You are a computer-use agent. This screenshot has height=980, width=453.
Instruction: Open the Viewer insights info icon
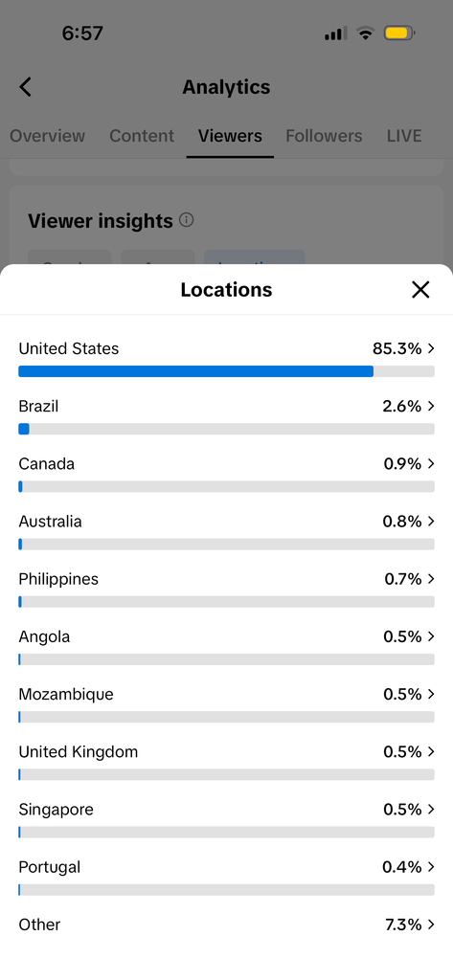[187, 220]
